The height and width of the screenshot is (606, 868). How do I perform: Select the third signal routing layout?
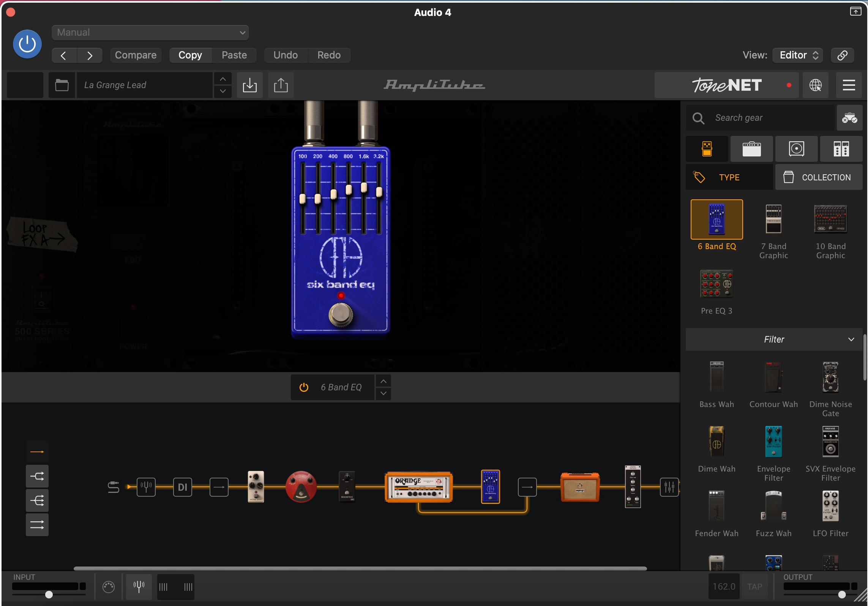[x=37, y=500]
